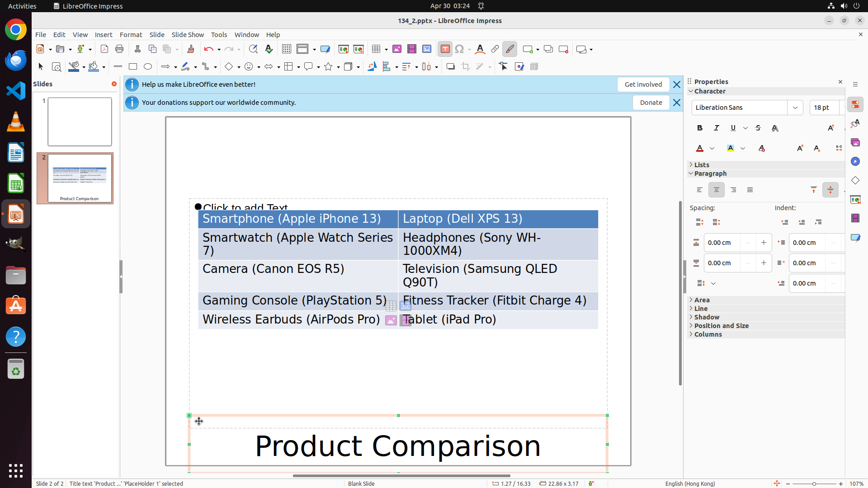Click the Fit slide to window icon

click(777, 483)
